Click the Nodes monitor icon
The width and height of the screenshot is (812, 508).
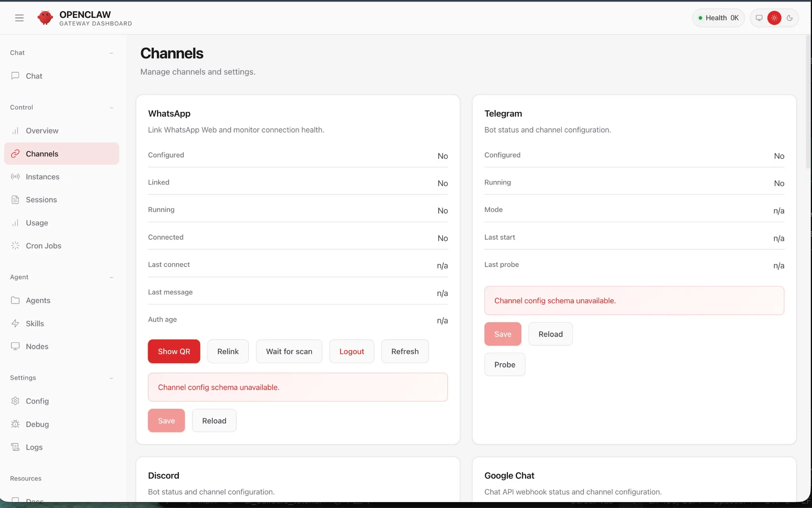point(15,346)
